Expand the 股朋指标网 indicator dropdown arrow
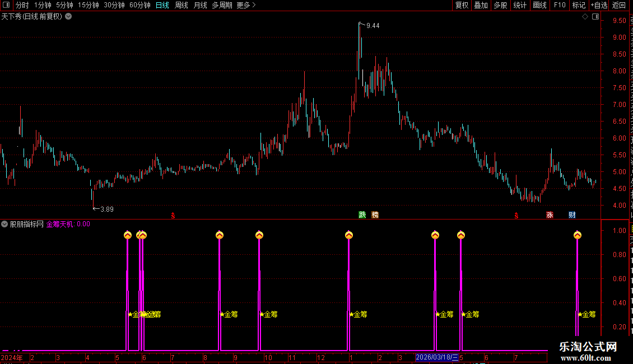This screenshot has height=364, width=633. click(4, 224)
